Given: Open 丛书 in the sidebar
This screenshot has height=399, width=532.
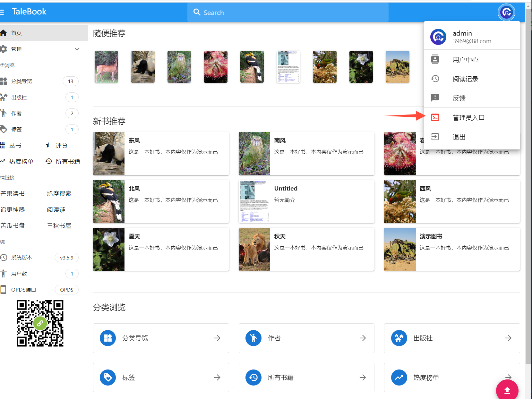Looking at the screenshot, I should click(15, 145).
